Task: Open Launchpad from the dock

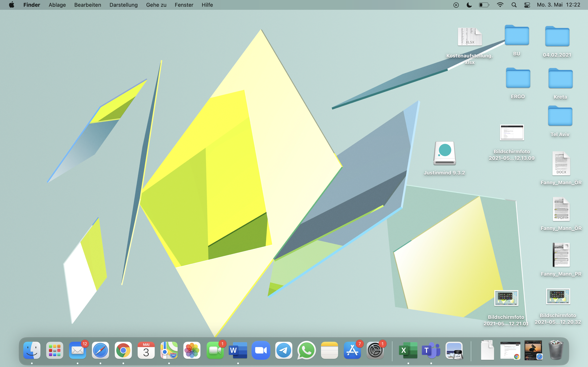Action: click(55, 350)
